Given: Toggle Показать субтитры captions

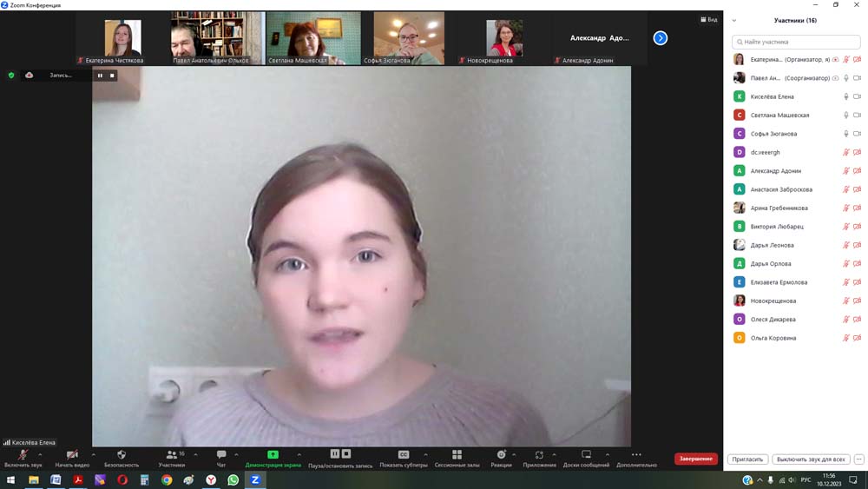Looking at the screenshot, I should [404, 454].
